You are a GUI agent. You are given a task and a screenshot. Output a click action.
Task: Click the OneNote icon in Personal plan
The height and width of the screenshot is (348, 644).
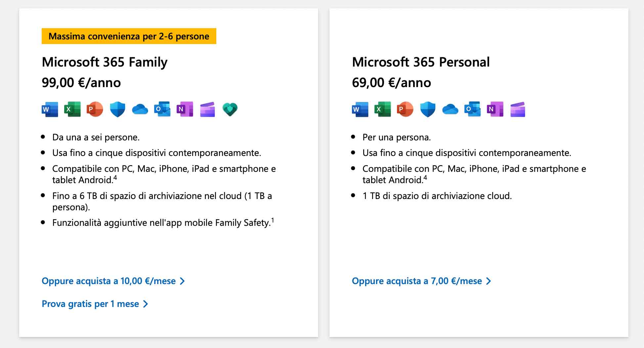pos(495,109)
